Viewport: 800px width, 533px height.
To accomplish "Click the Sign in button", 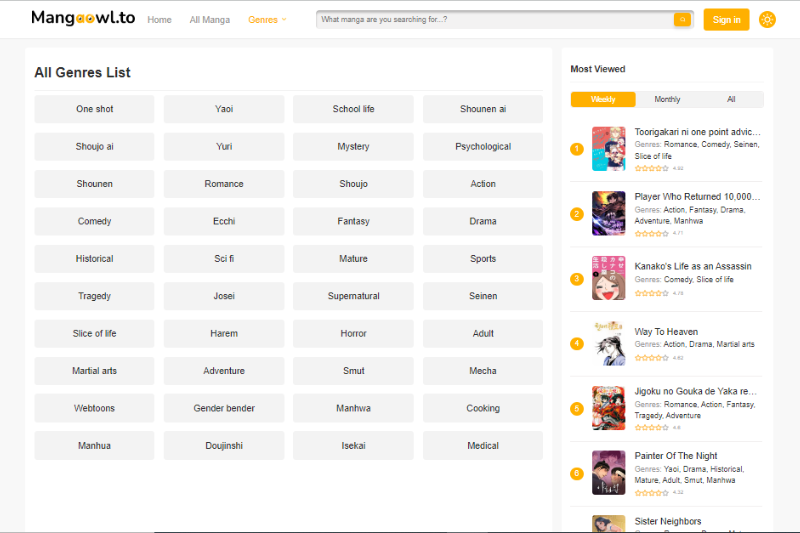I will click(x=726, y=19).
